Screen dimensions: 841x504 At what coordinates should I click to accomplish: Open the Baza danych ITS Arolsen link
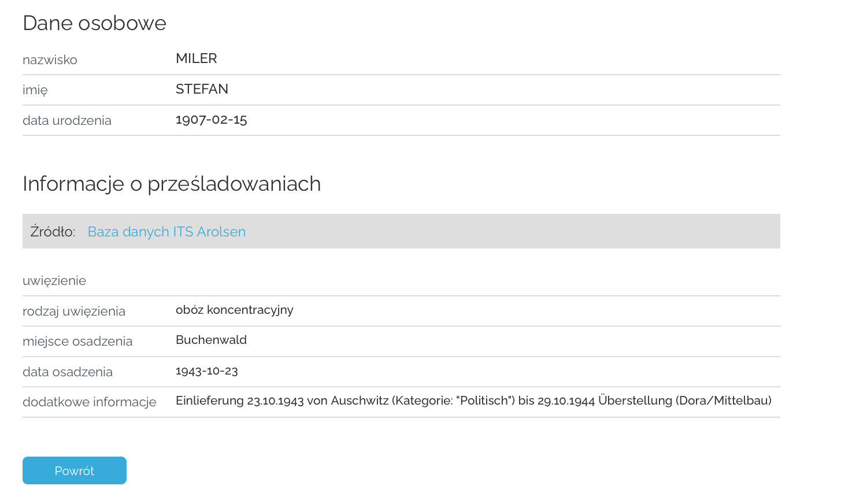166,232
